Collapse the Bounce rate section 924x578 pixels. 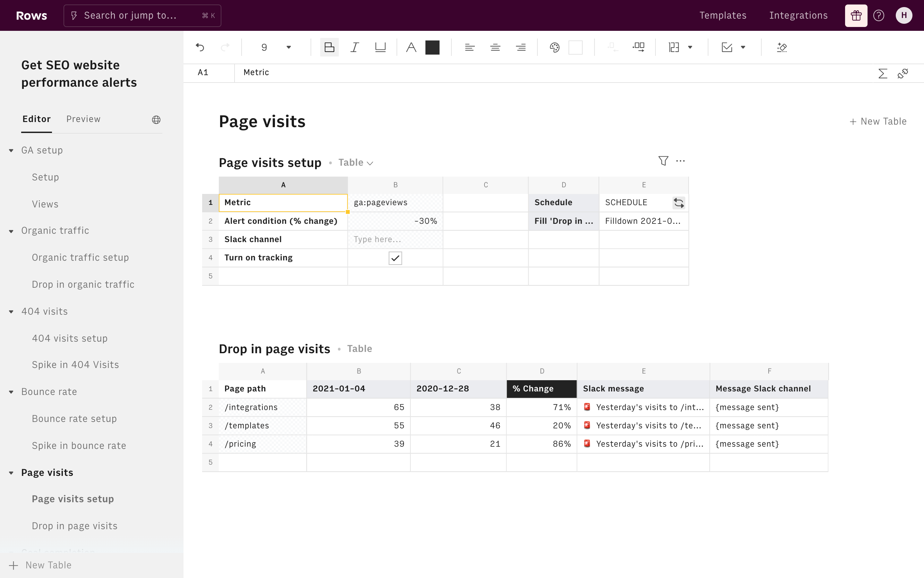tap(11, 392)
